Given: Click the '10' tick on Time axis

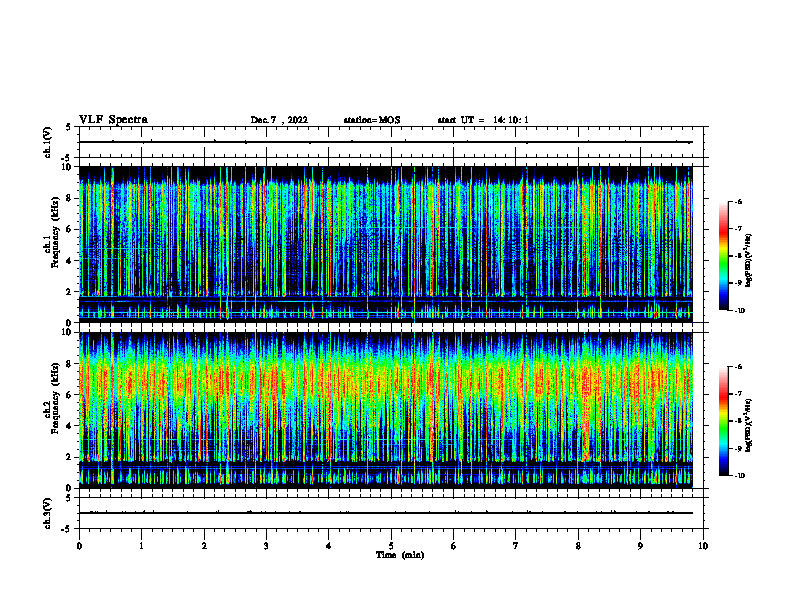Looking at the screenshot, I should point(703,546).
